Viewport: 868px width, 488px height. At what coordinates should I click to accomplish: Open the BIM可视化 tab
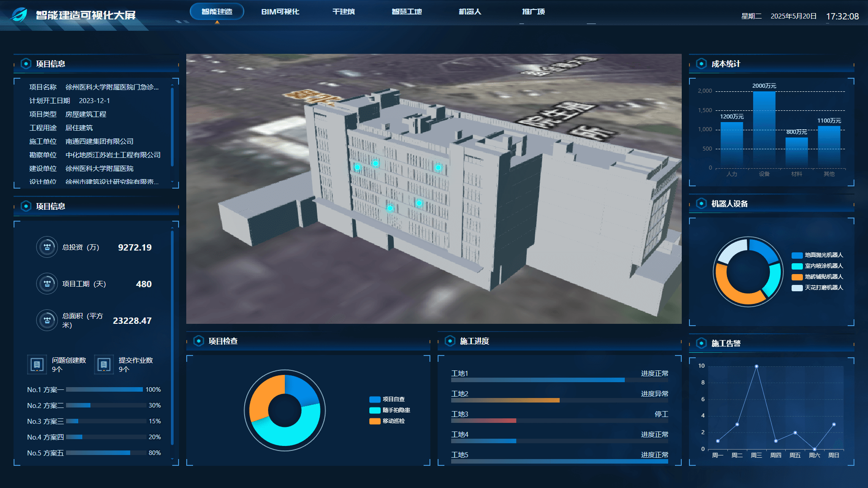tap(280, 12)
